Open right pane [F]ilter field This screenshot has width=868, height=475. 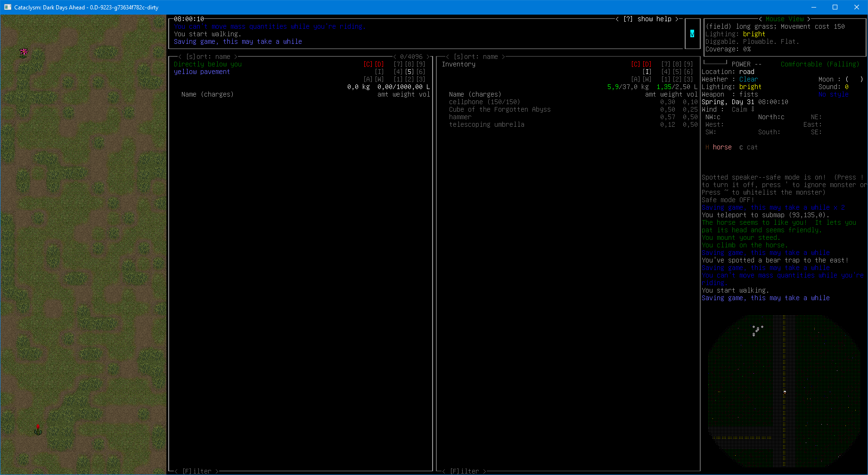[x=464, y=471]
